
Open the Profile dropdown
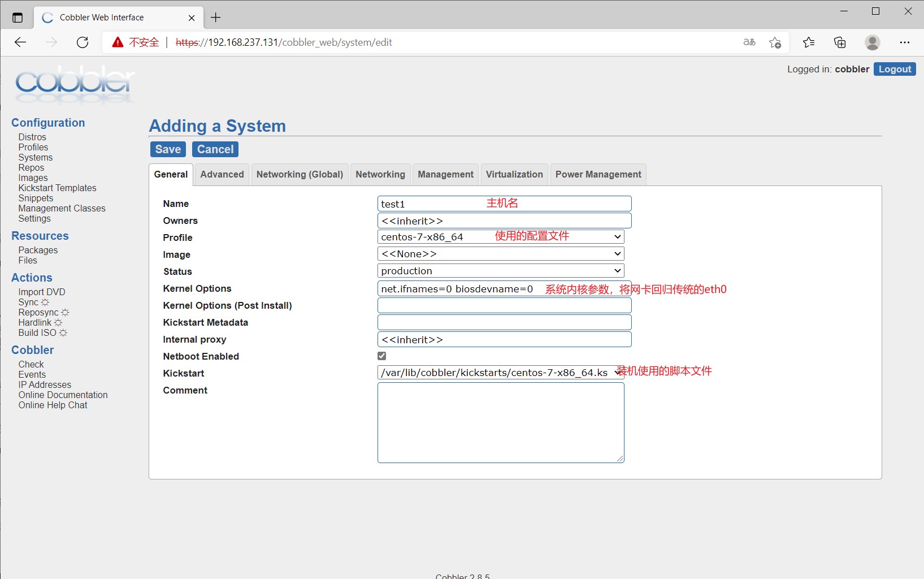(x=501, y=237)
